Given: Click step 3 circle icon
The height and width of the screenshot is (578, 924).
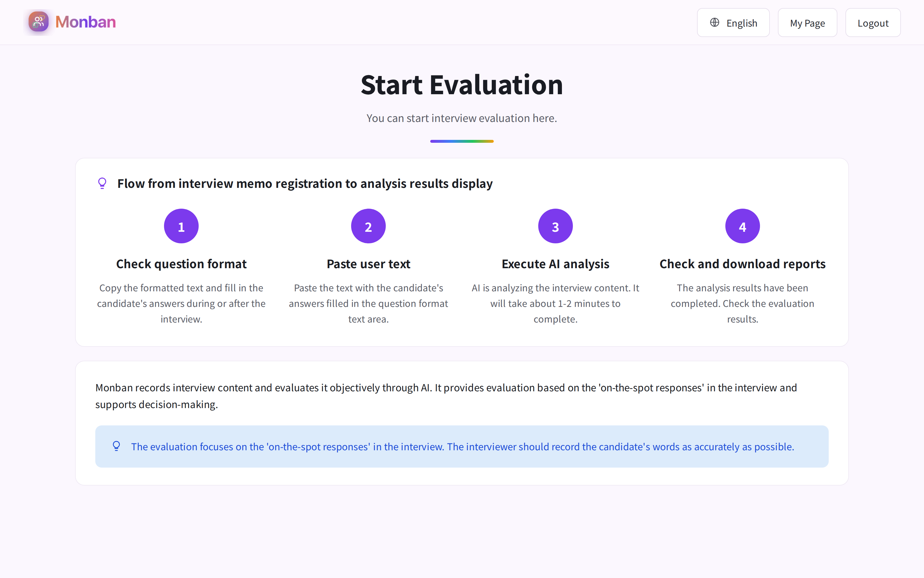Looking at the screenshot, I should 555,226.
